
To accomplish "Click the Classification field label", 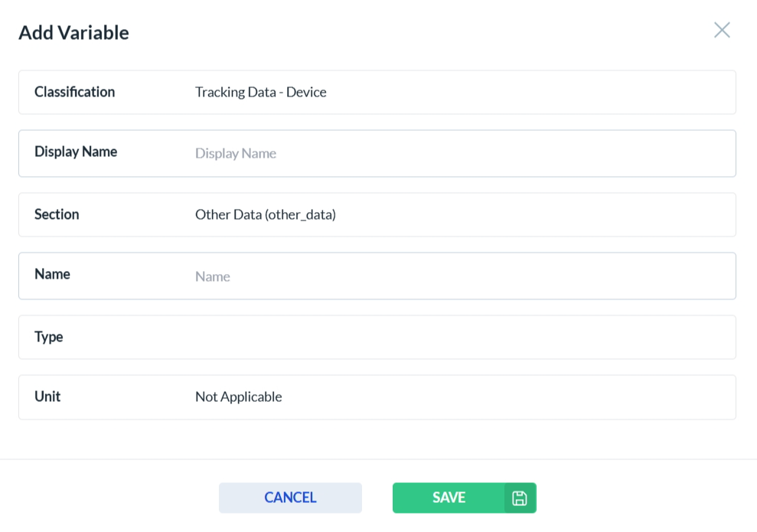I will click(74, 92).
